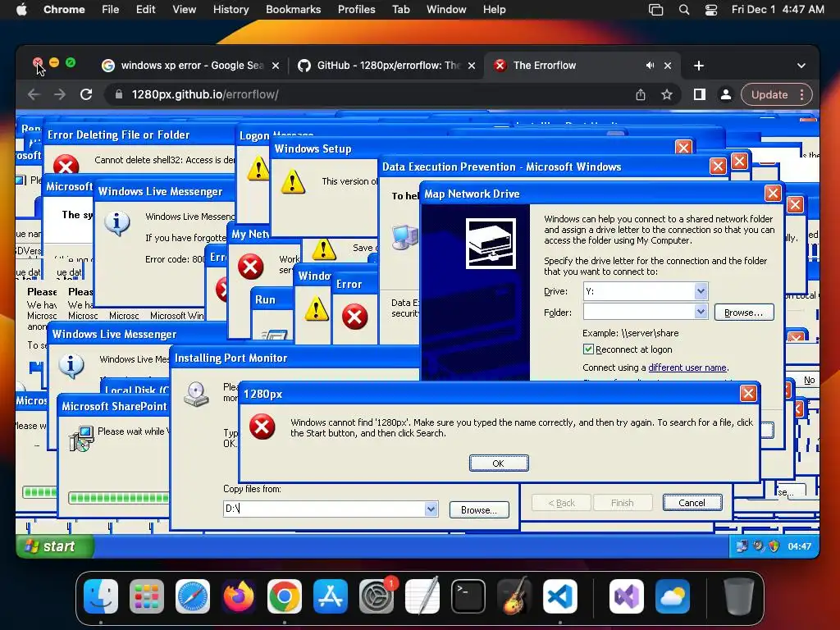
Task: Open the Apple menu
Action: click(x=21, y=10)
